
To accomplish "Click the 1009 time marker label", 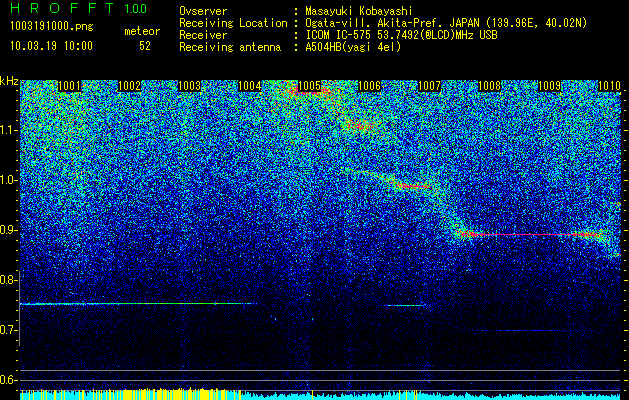I will pos(550,86).
